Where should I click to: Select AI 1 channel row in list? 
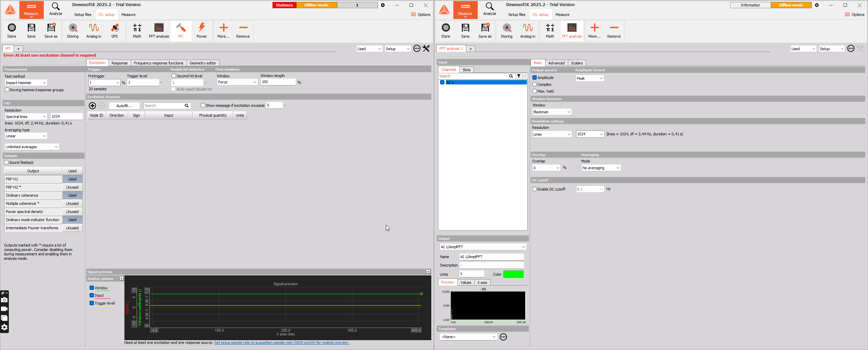click(483, 82)
